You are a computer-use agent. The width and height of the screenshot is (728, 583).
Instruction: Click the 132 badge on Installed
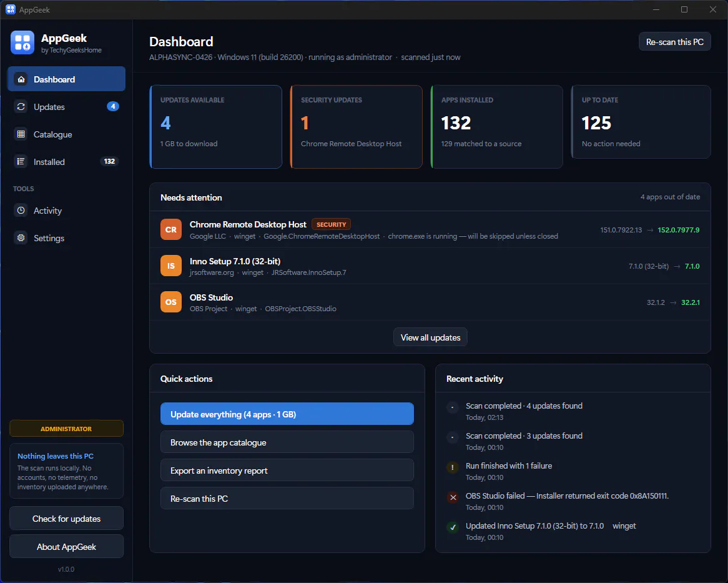click(109, 161)
